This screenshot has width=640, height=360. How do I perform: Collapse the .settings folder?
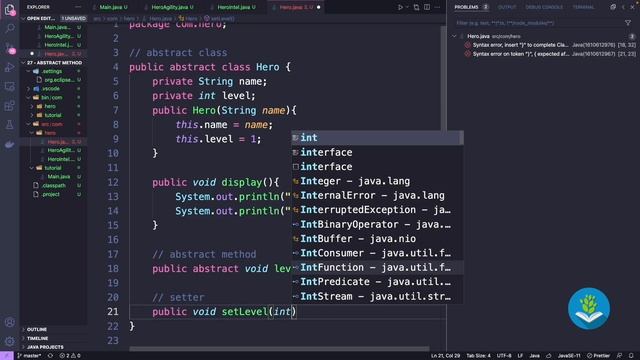point(53,71)
